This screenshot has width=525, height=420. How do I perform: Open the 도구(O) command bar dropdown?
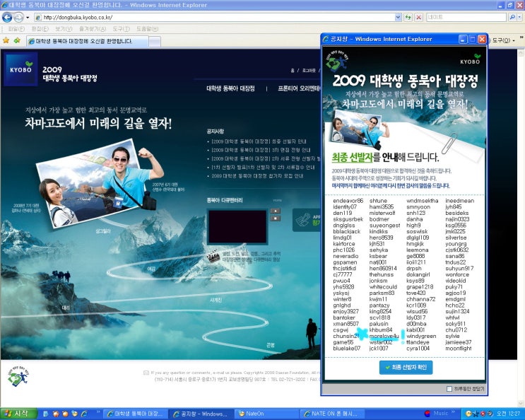(503, 40)
